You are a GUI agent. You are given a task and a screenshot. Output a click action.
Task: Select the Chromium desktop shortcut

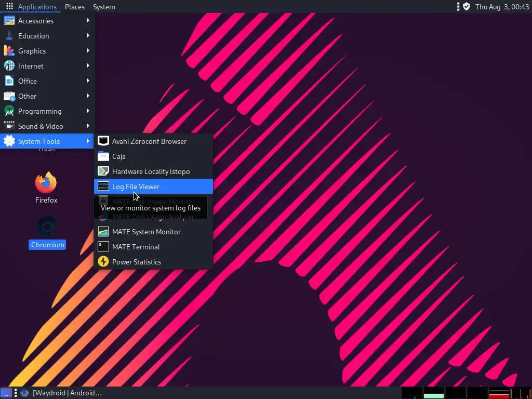pos(47,233)
